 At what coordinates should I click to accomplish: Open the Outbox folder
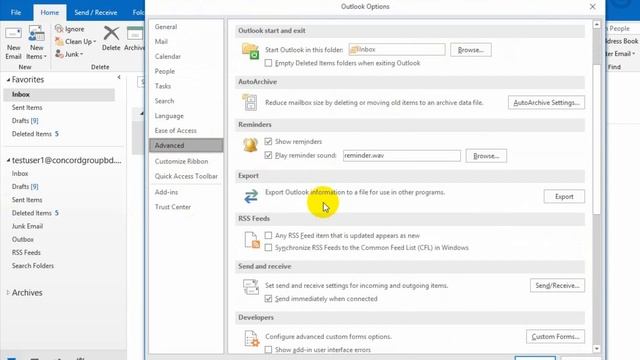pyautogui.click(x=23, y=239)
